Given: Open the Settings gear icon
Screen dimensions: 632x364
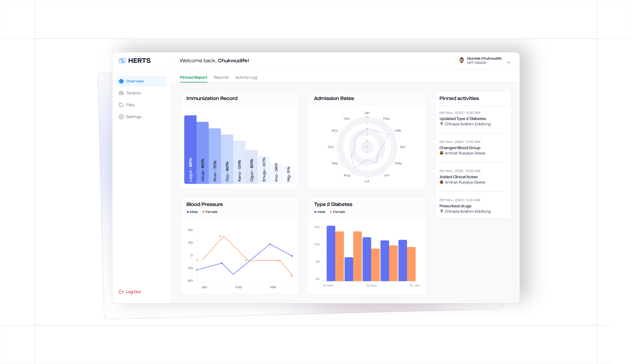Looking at the screenshot, I should click(x=121, y=117).
